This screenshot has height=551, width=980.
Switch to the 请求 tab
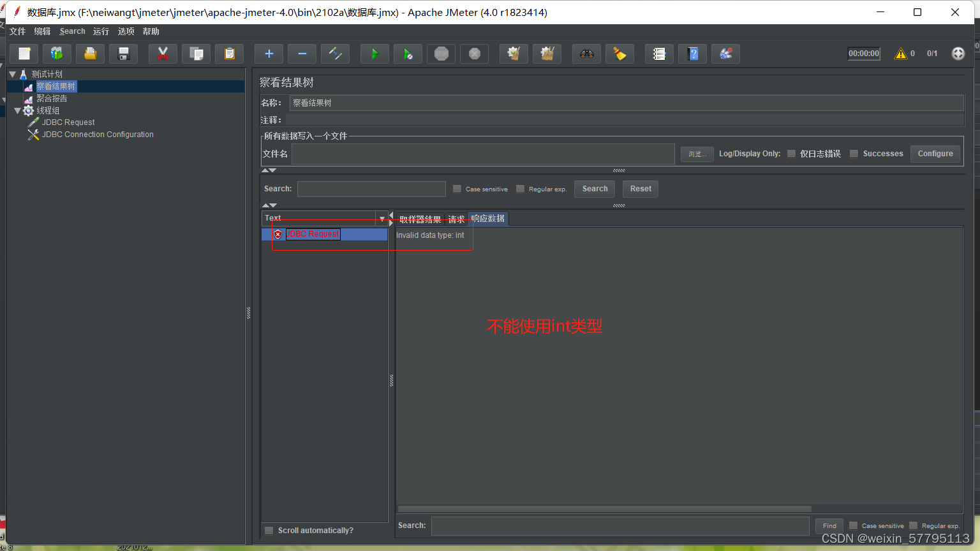click(456, 219)
